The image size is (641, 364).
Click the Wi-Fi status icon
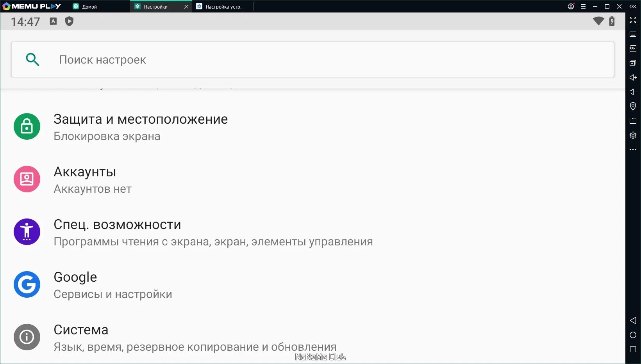pos(598,21)
